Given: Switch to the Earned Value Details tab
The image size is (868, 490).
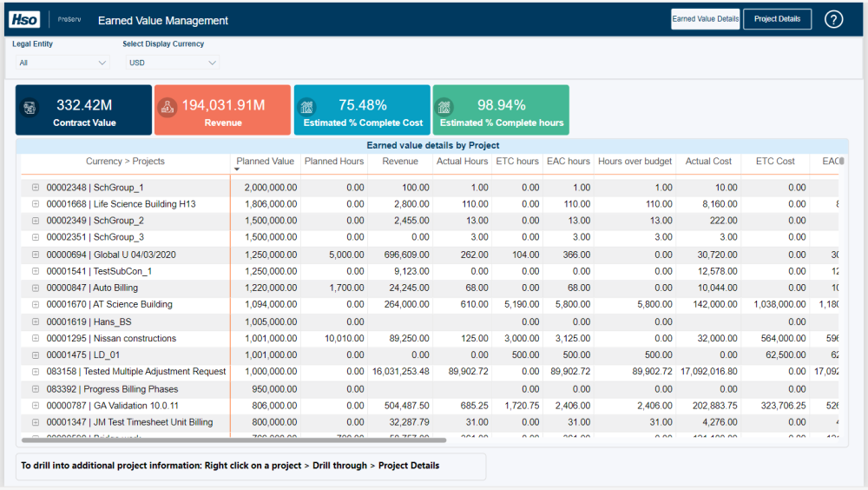Looking at the screenshot, I should point(705,19).
